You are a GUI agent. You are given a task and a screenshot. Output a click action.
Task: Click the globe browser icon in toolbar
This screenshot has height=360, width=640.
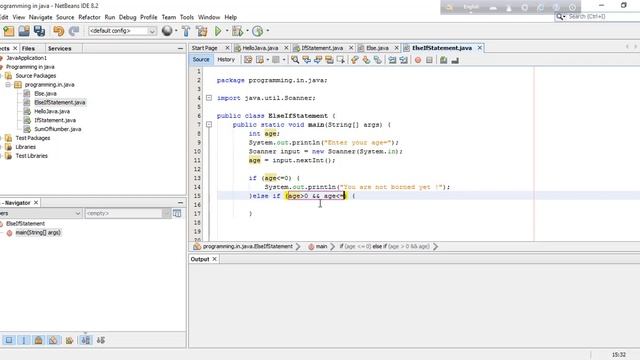pyautogui.click(x=167, y=31)
